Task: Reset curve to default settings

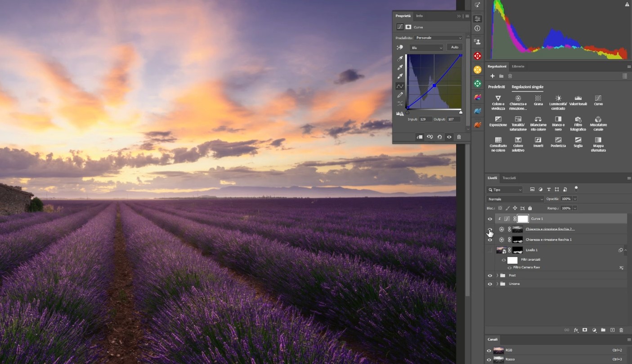Action: (439, 137)
